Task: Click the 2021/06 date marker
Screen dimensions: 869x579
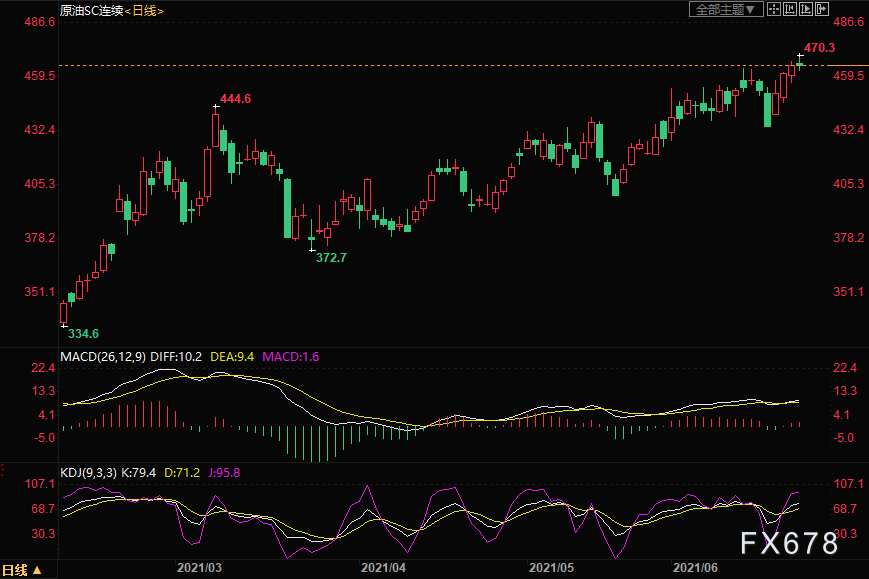Action: [x=696, y=568]
